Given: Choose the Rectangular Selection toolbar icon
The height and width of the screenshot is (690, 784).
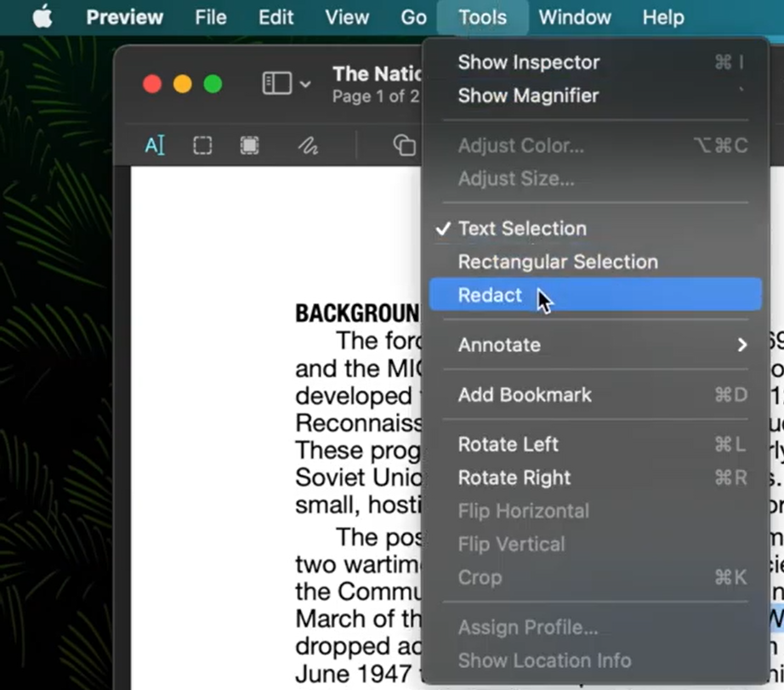Looking at the screenshot, I should 202,146.
